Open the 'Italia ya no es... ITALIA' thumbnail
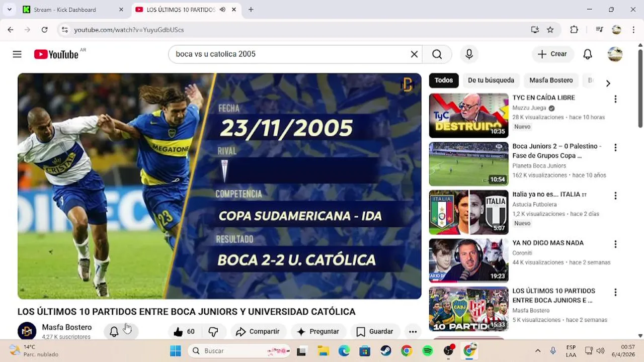Image resolution: width=644 pixels, height=362 pixels. click(468, 212)
